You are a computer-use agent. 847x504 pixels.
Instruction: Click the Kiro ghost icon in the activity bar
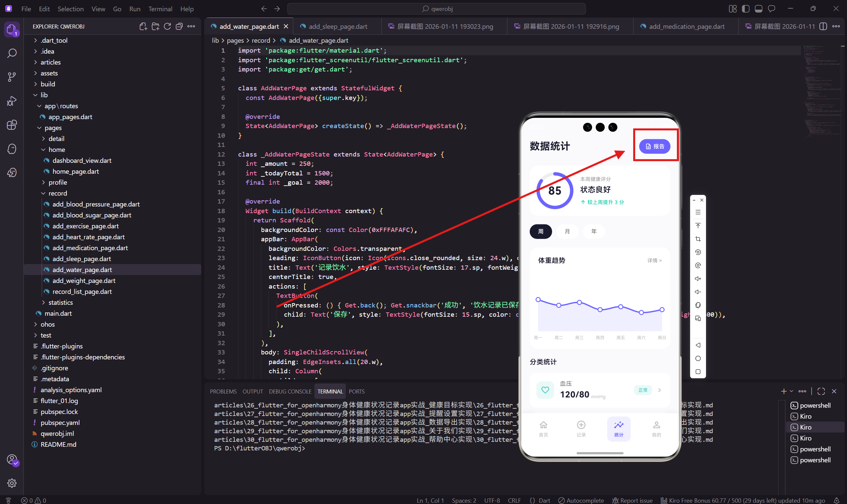[12, 149]
